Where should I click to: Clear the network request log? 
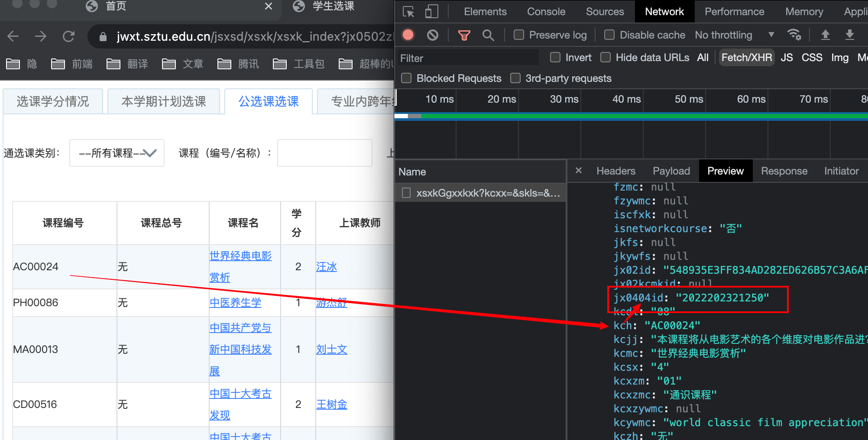pyautogui.click(x=432, y=35)
